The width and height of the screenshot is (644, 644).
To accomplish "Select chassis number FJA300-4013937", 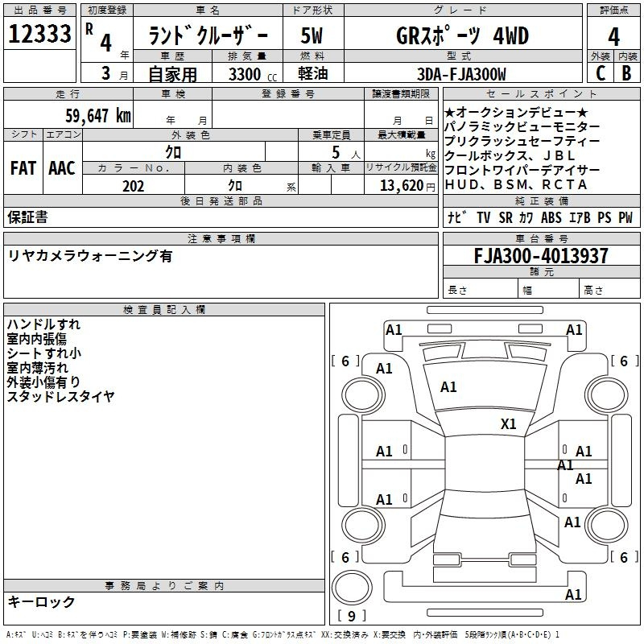I will [541, 255].
